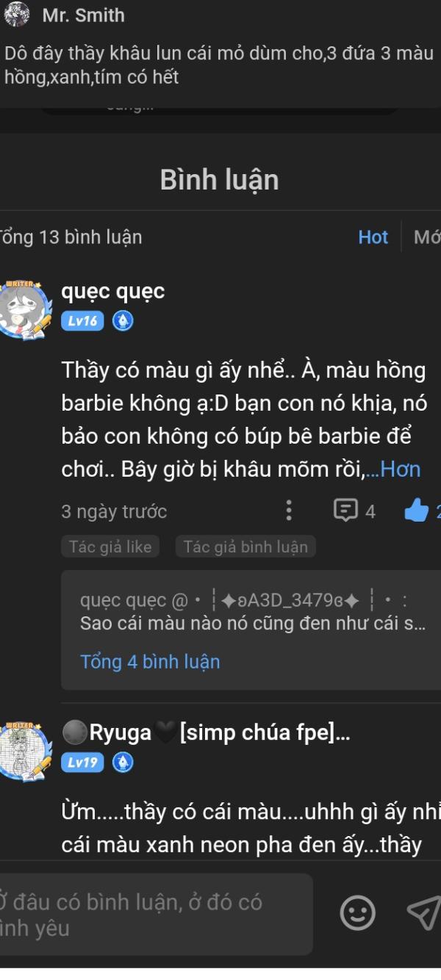This screenshot has width=441, height=980.
Task: Open Mr. Smith's profile avatar
Action: 16,15
